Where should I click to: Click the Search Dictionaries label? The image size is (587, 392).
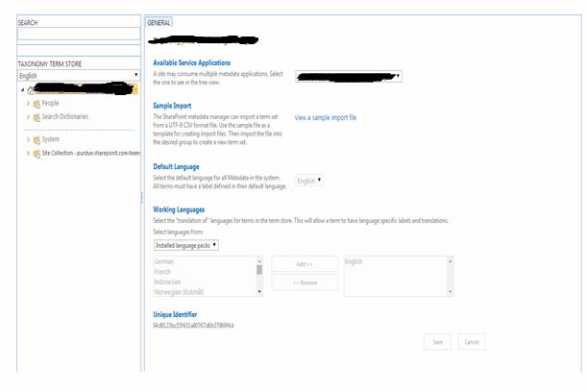coord(65,116)
